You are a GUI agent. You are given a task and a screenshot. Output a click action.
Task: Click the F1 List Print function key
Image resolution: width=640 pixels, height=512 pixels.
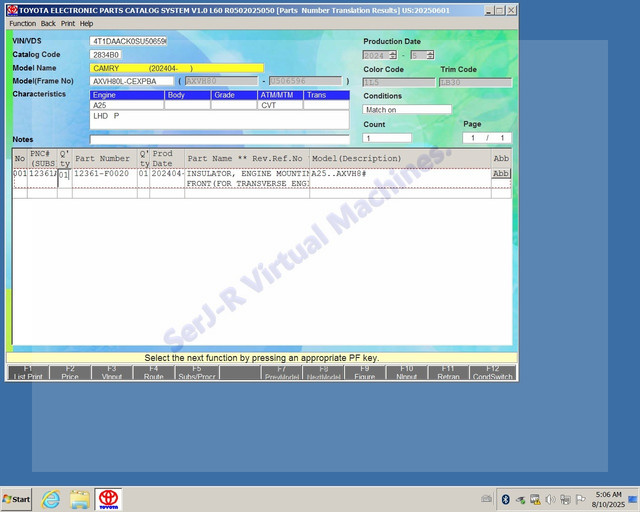(x=28, y=372)
